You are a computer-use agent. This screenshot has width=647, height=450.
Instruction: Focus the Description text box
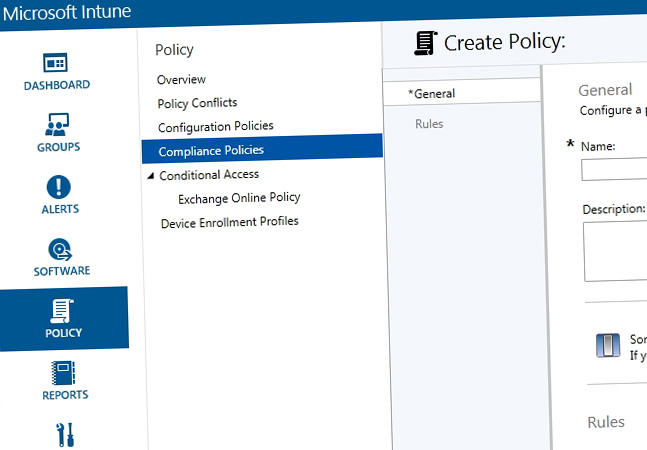click(x=615, y=251)
